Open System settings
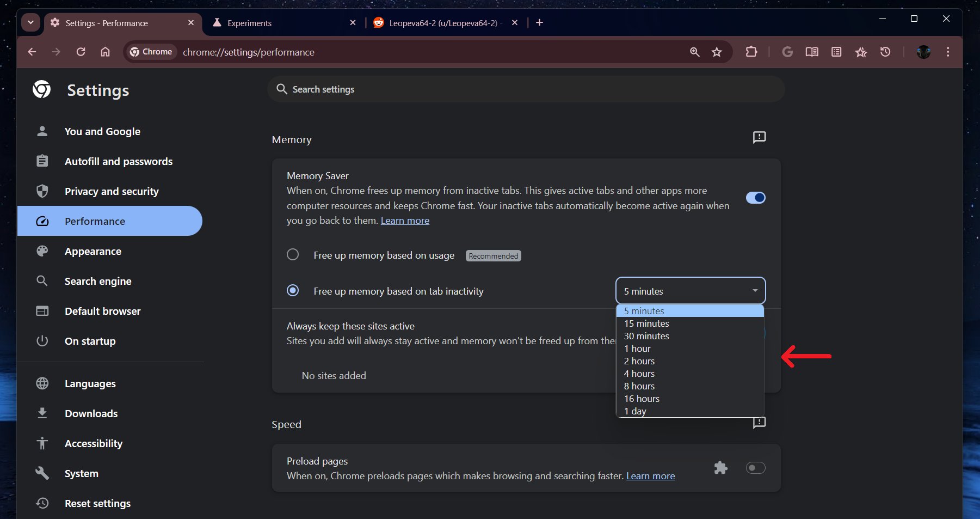The image size is (980, 519). point(110,473)
